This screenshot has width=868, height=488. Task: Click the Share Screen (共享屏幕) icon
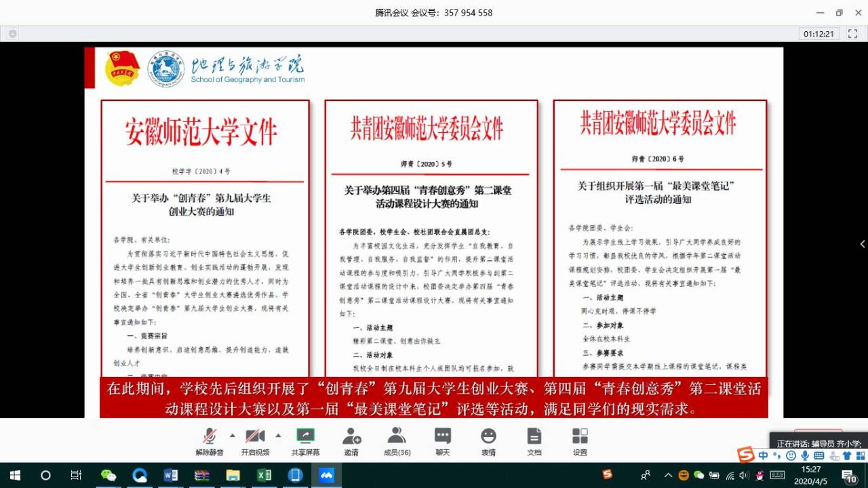tap(305, 436)
